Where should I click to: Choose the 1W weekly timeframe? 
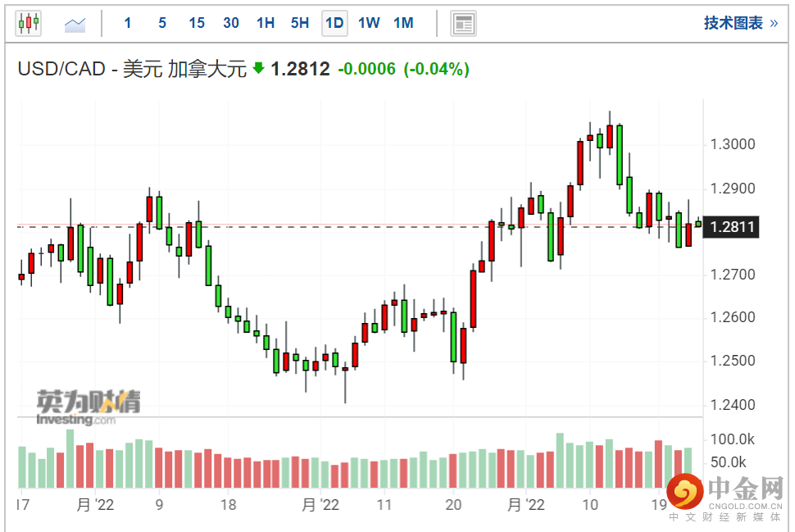(x=369, y=23)
